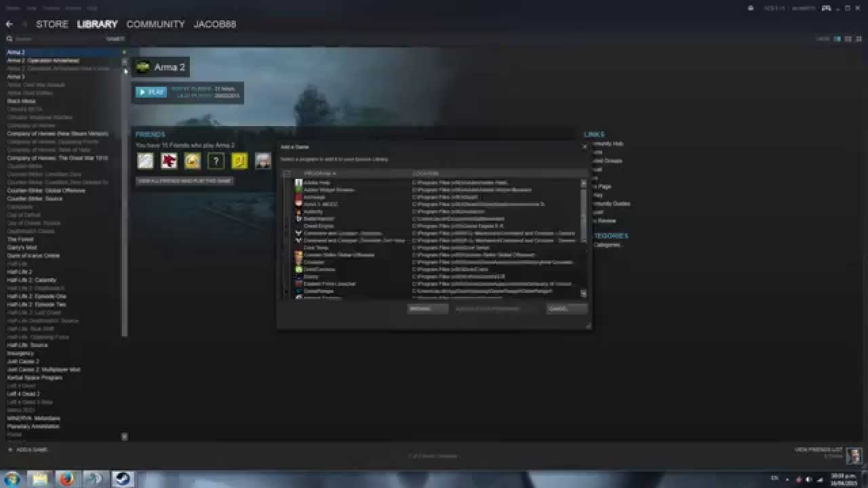Open Big Picture mode controller icon

click(827, 8)
